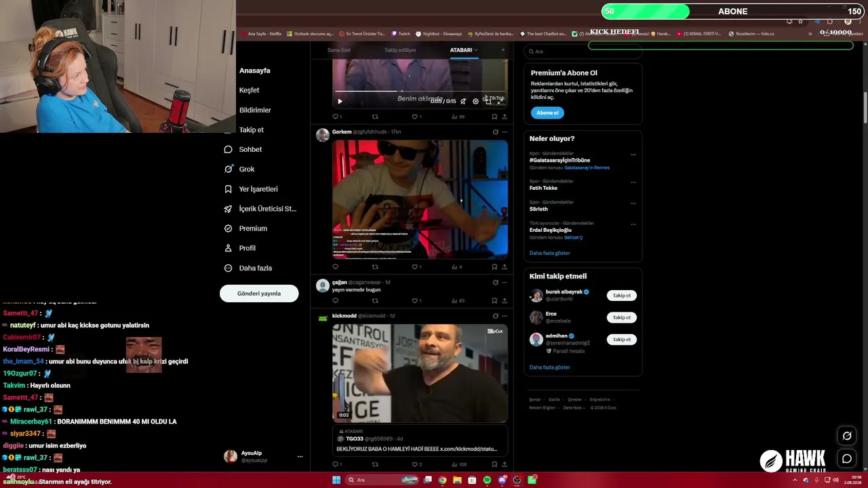This screenshot has height=488, width=868.
Task: Switch to the Sana özel tab
Action: point(339,50)
